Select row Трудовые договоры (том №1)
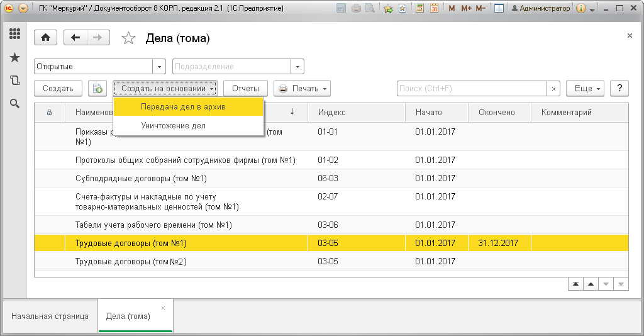Image resolution: width=644 pixels, height=336 pixels. pos(331,243)
